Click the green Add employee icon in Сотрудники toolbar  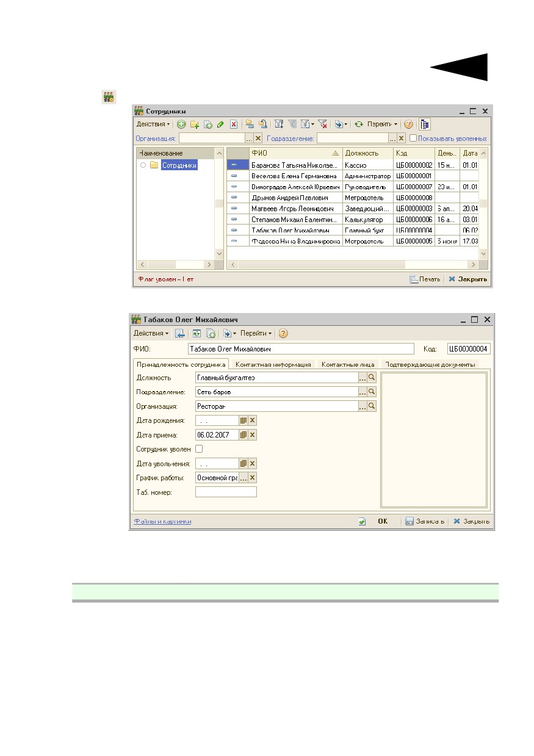(181, 124)
